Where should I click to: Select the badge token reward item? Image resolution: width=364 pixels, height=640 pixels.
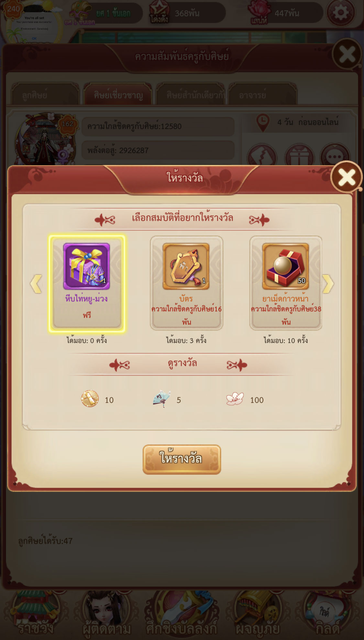click(x=186, y=283)
